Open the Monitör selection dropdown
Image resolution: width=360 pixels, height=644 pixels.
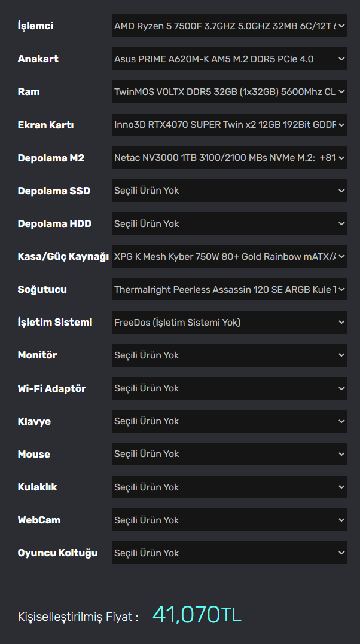pyautogui.click(x=229, y=355)
